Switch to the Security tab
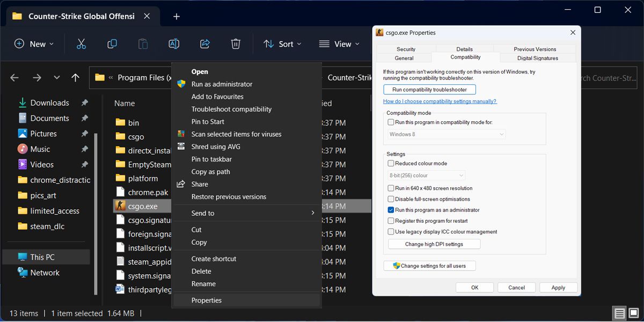Image resolution: width=644 pixels, height=322 pixels. tap(406, 49)
